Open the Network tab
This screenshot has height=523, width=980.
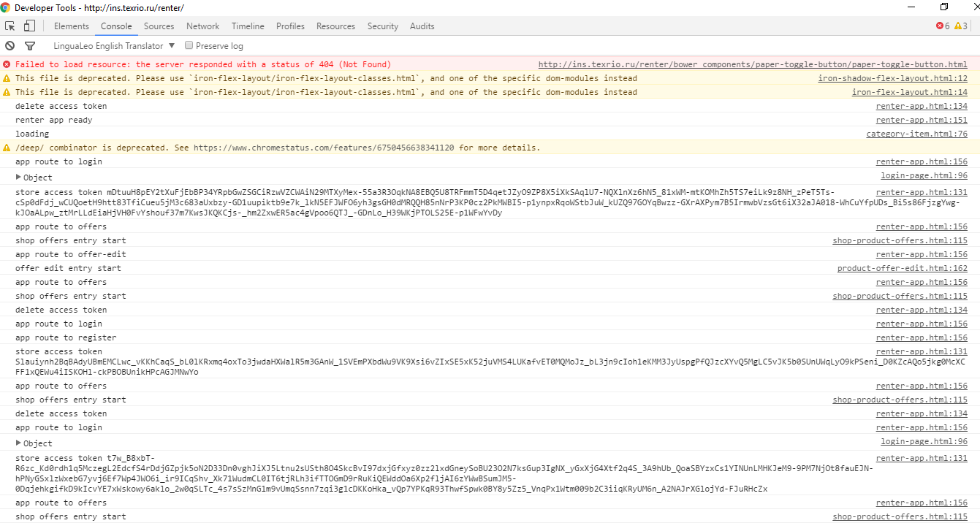[x=202, y=26]
